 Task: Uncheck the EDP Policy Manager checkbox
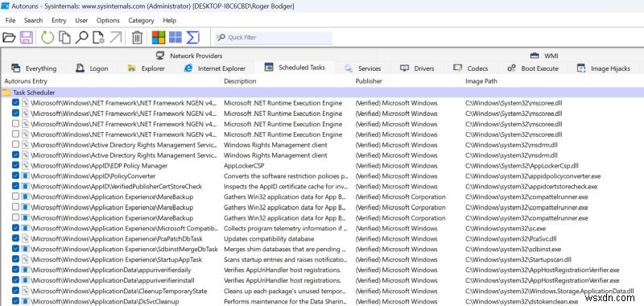tap(15, 166)
